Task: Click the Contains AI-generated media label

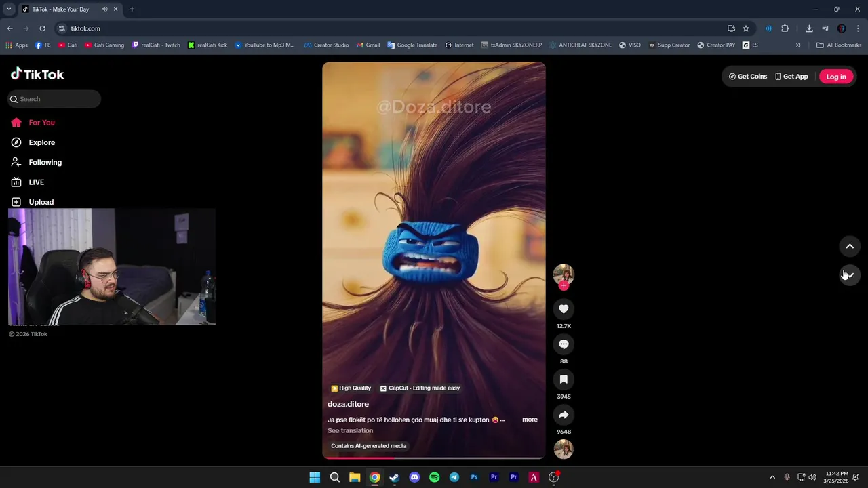Action: pyautogui.click(x=368, y=446)
